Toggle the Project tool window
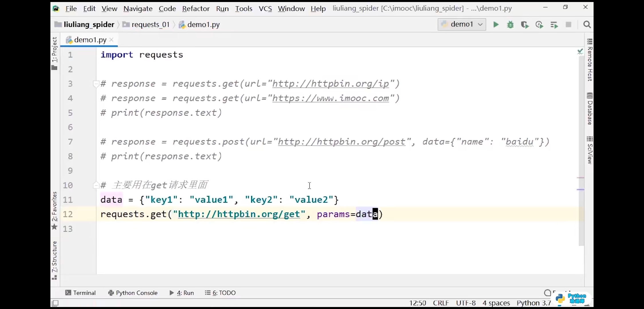This screenshot has width=644, height=309. (54, 53)
